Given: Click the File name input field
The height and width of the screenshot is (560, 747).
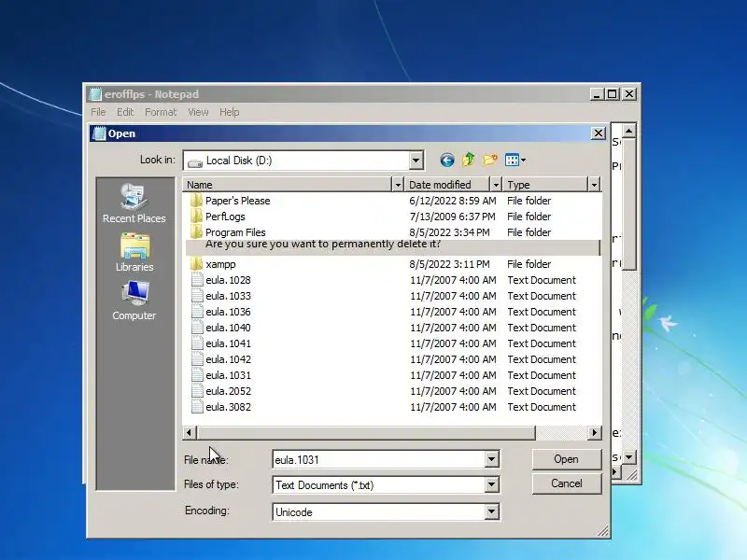Looking at the screenshot, I should click(379, 459).
